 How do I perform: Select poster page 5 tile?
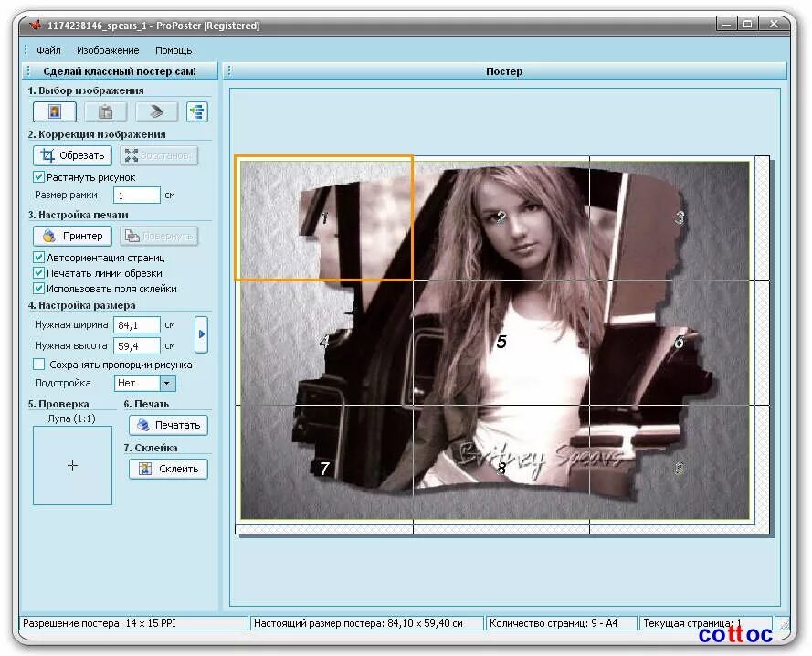coord(501,343)
